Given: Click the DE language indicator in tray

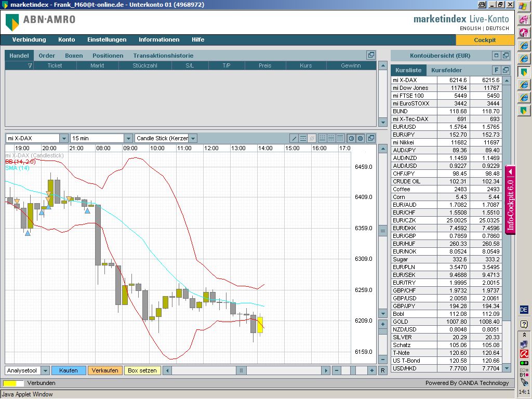Looking at the screenshot, I should coord(524,310).
